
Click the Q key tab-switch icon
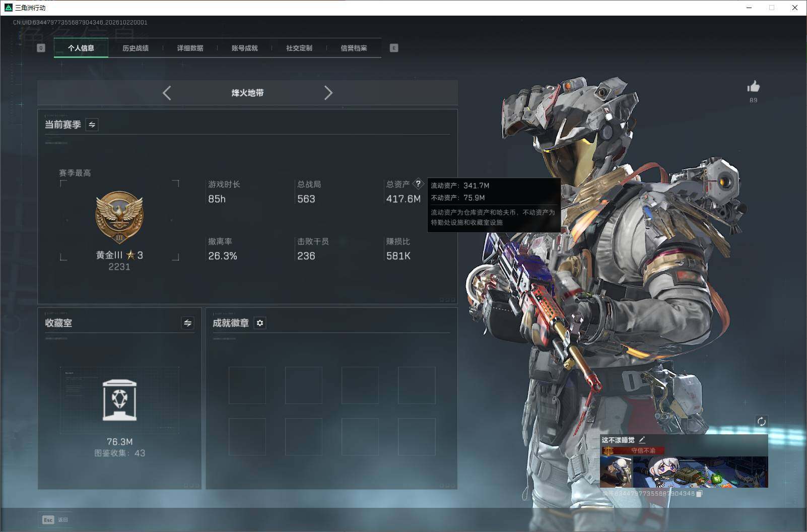[x=41, y=48]
